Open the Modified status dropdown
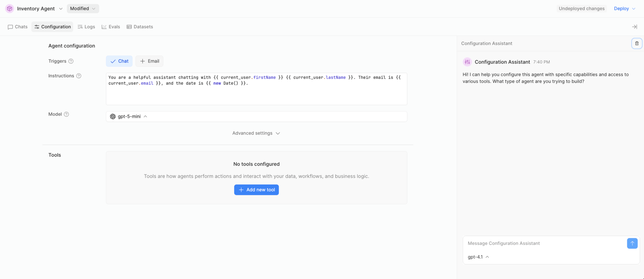This screenshot has width=644, height=279. [83, 9]
